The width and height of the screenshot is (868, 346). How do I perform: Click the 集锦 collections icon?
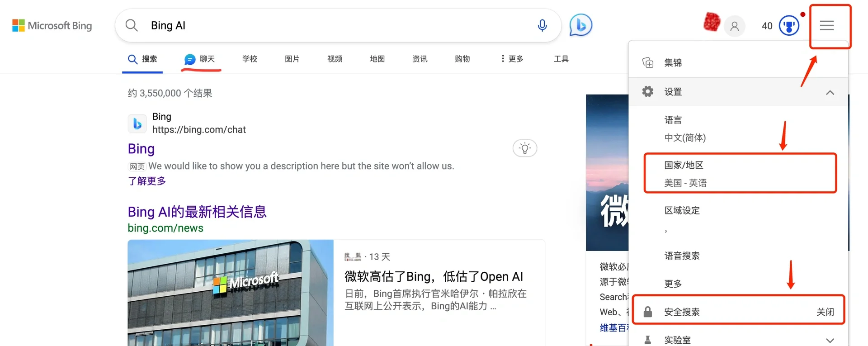[648, 62]
